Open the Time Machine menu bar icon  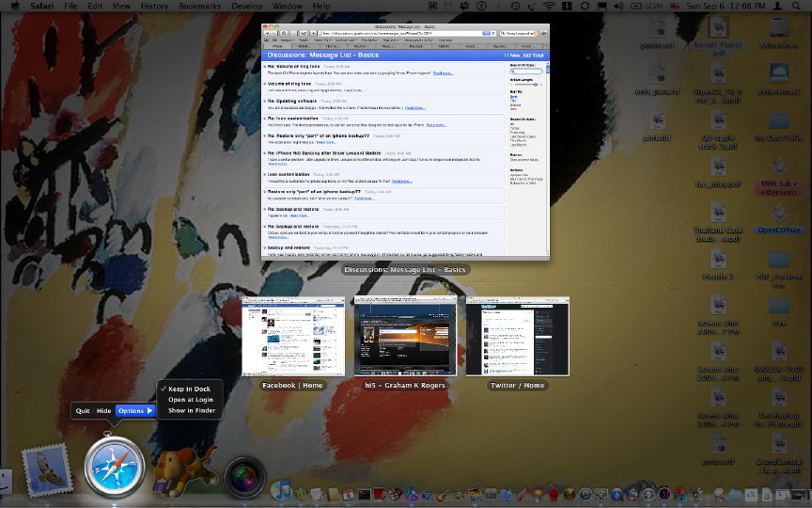coord(516,7)
